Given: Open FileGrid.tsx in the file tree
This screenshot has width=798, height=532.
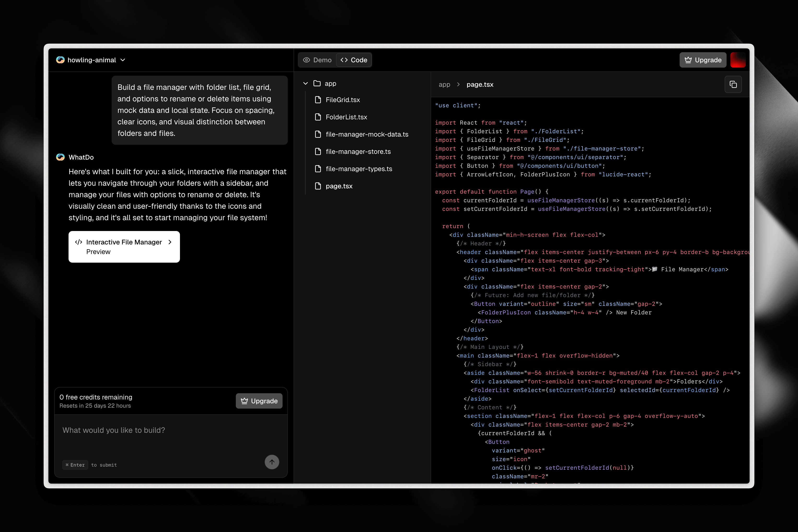Looking at the screenshot, I should 342,100.
